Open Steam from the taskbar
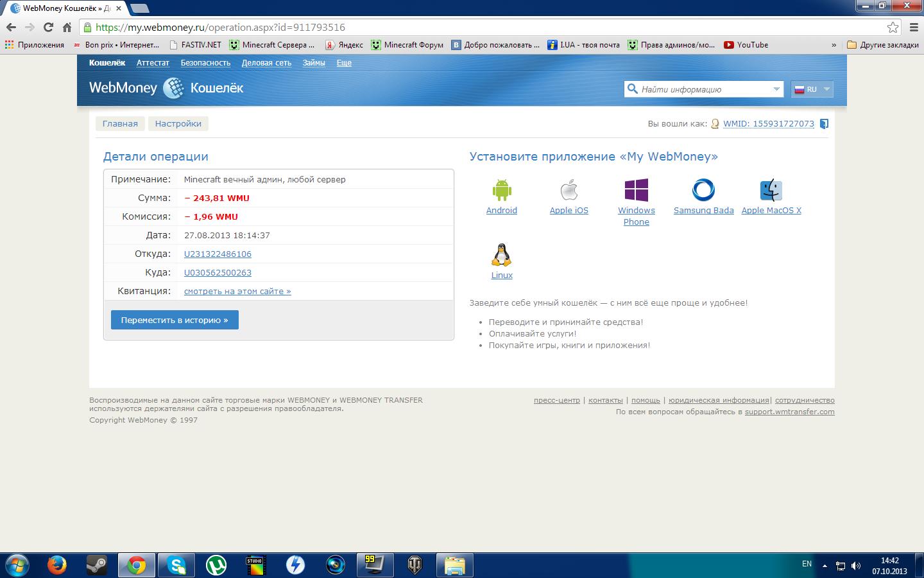 [97, 565]
